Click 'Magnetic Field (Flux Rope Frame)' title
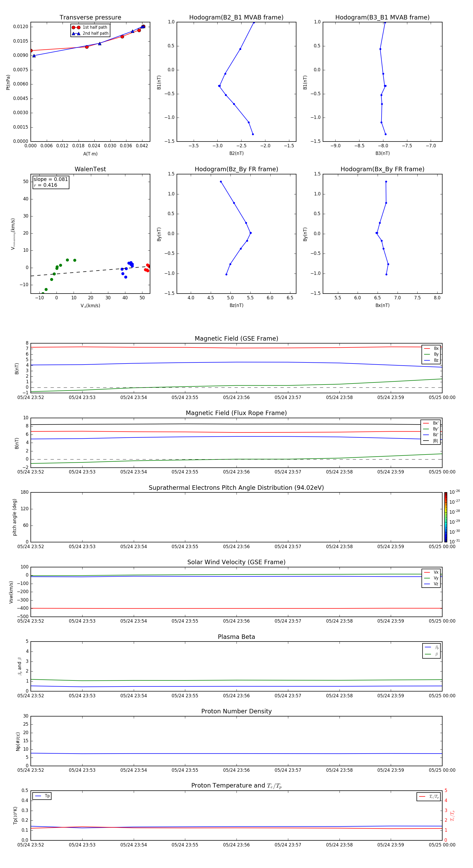The width and height of the screenshot is (473, 868). (236, 413)
